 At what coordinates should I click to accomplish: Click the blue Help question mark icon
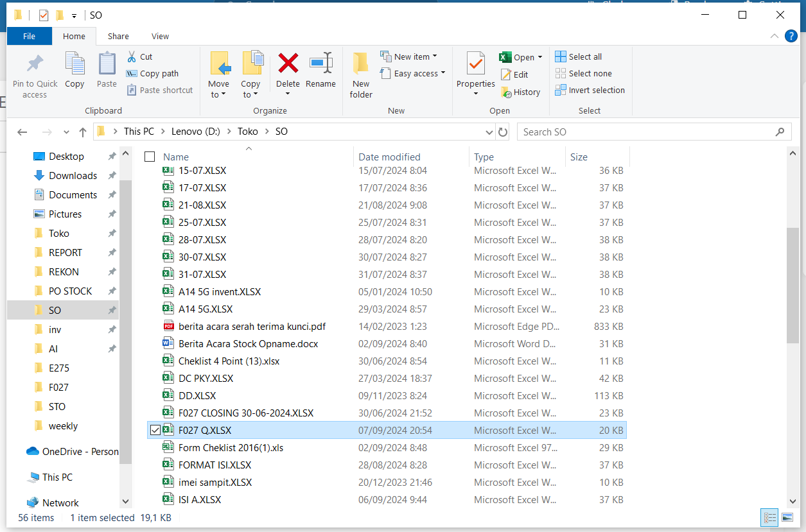point(792,37)
